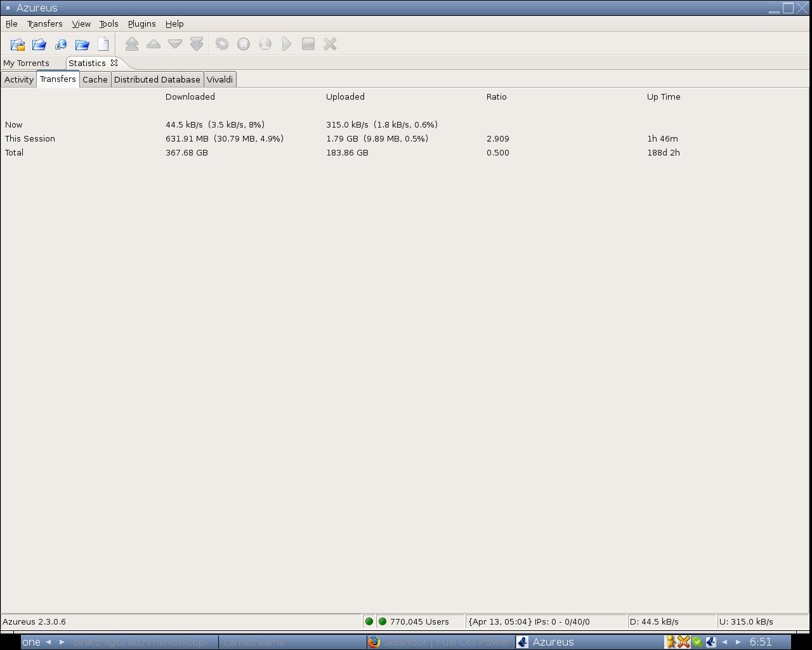Viewport: 812px width, 650px height.
Task: Click the first green status indicator in status bar
Action: coord(369,621)
